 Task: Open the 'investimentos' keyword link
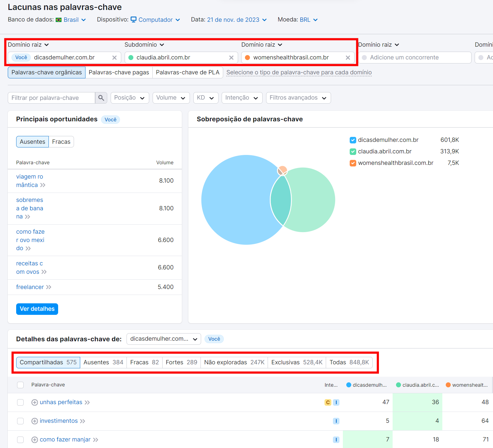pyautogui.click(x=59, y=421)
